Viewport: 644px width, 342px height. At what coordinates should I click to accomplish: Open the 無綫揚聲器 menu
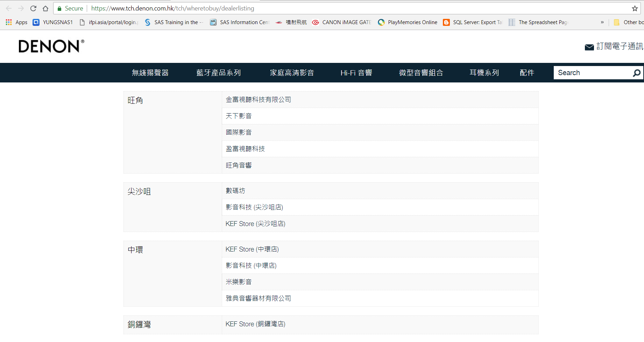[150, 73]
